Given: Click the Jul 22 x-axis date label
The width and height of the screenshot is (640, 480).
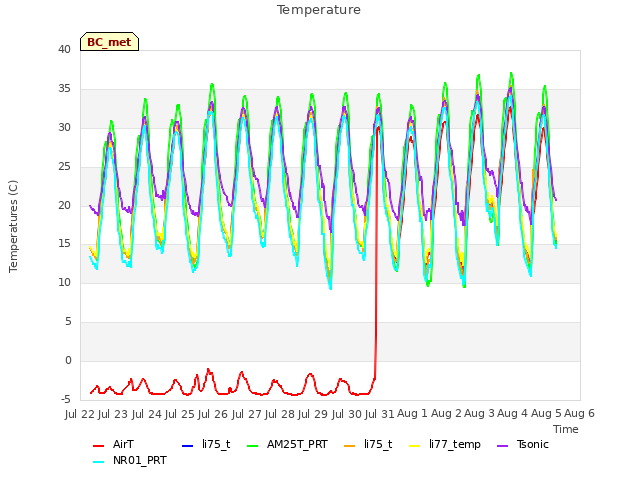Looking at the screenshot, I should (x=80, y=414).
